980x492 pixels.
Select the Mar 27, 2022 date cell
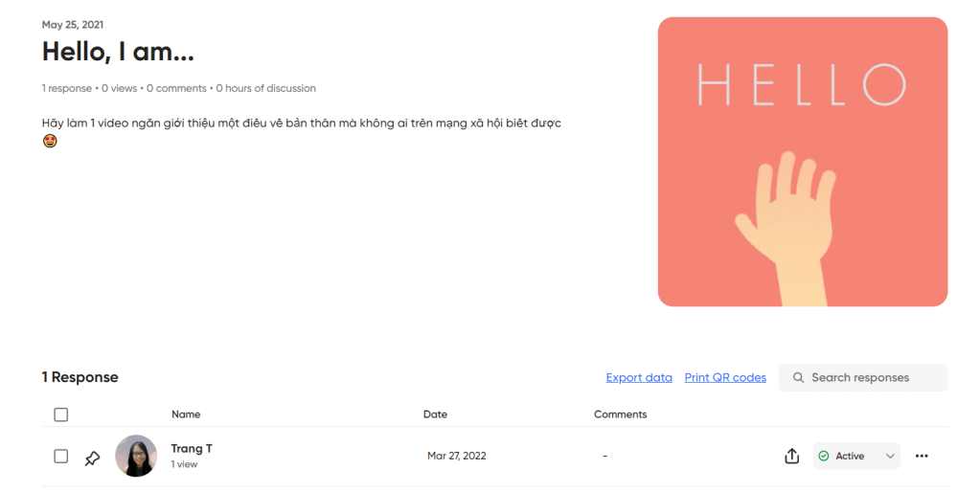click(x=456, y=457)
